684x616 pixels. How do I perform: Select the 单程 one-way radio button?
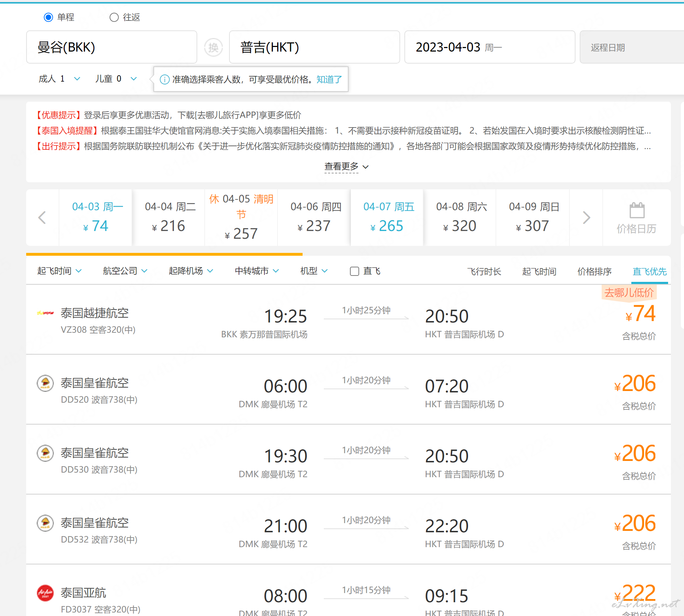48,17
